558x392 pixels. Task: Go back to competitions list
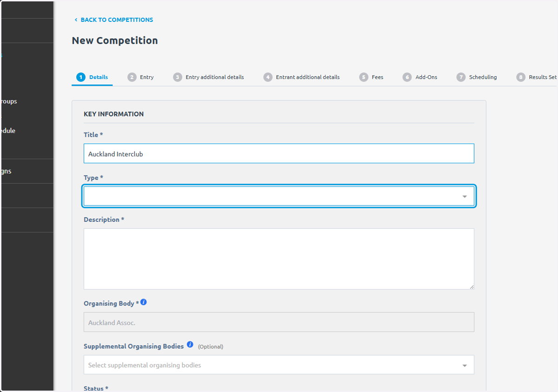tap(113, 20)
